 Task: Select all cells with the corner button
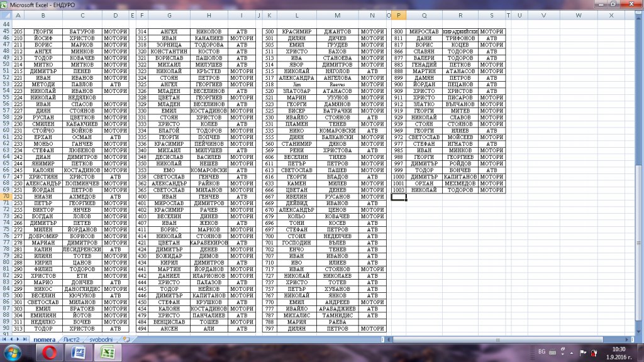coord(6,15)
